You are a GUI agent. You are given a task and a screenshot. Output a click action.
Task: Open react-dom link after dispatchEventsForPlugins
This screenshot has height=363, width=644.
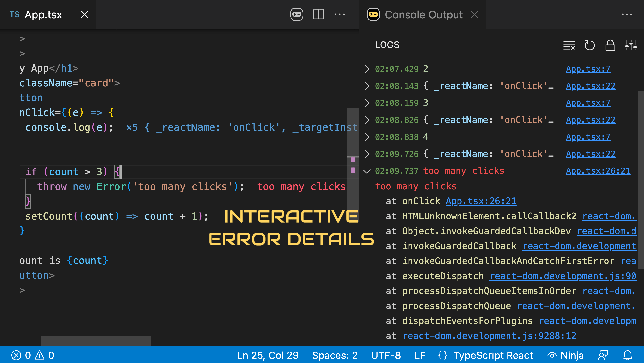(588, 321)
